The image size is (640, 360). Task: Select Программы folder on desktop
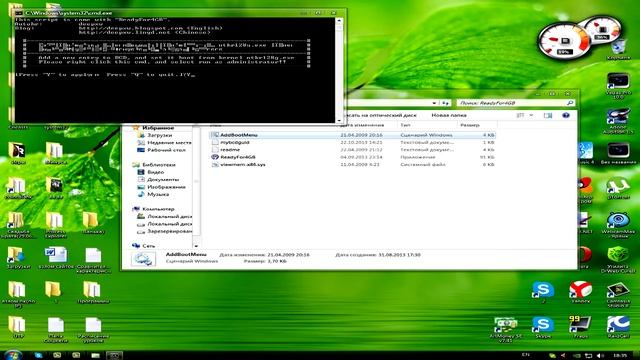click(x=93, y=292)
